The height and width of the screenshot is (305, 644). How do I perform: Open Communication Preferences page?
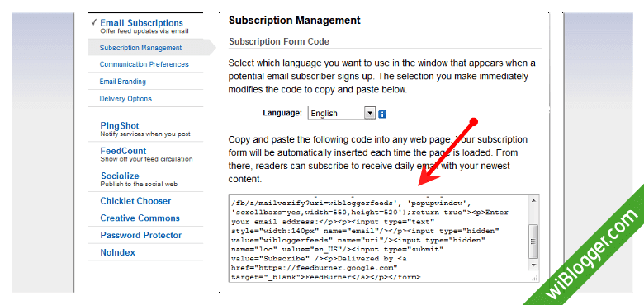click(144, 64)
